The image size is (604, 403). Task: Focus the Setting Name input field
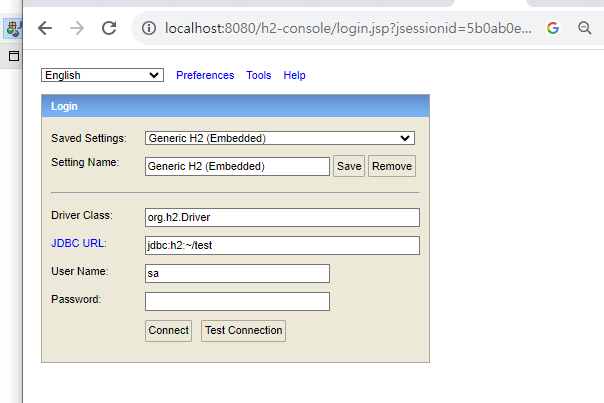tap(237, 166)
